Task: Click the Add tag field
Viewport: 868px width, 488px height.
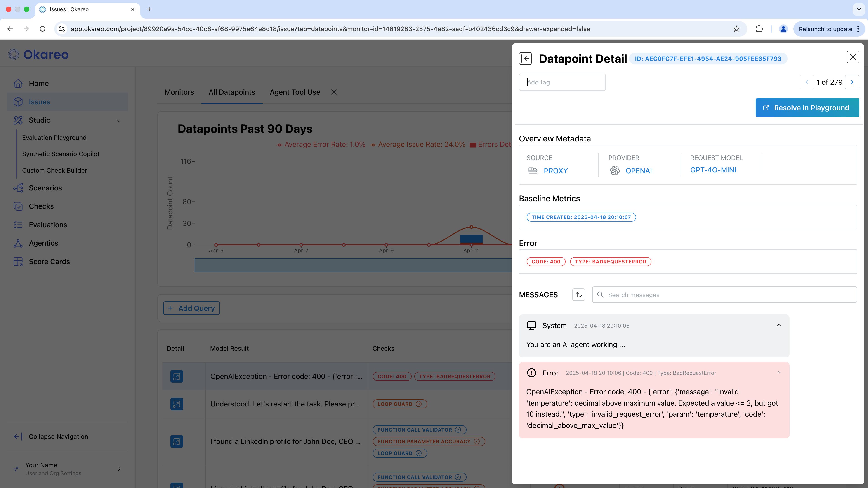Action: coord(562,82)
